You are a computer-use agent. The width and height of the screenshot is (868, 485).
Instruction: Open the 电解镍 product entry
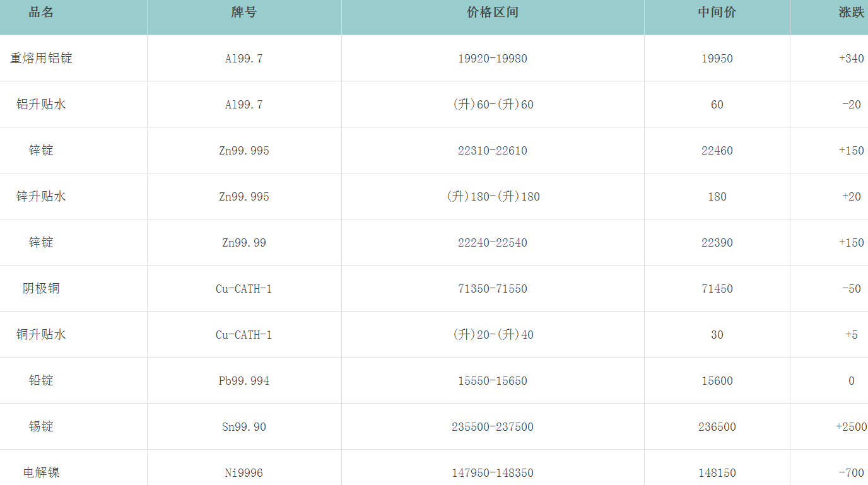[x=41, y=472]
